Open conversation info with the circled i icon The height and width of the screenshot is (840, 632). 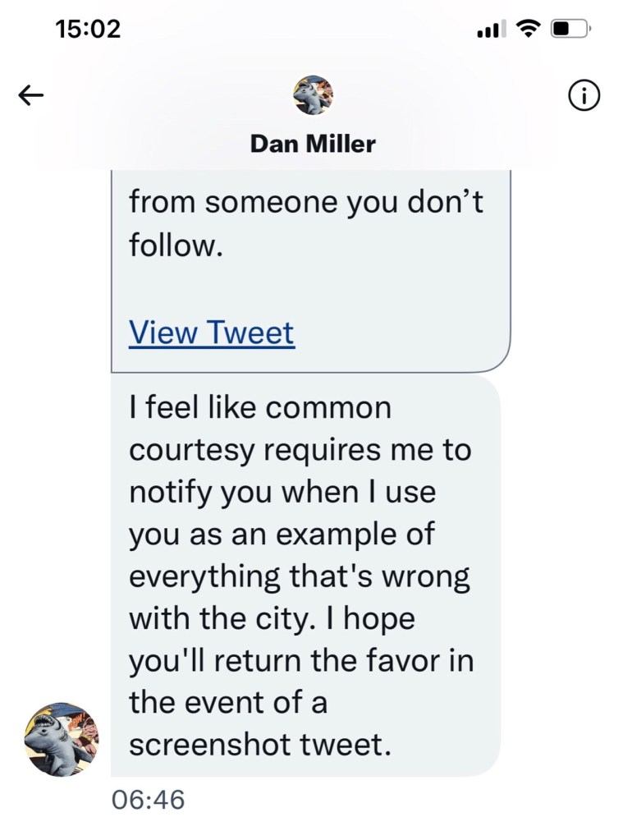pyautogui.click(x=584, y=96)
